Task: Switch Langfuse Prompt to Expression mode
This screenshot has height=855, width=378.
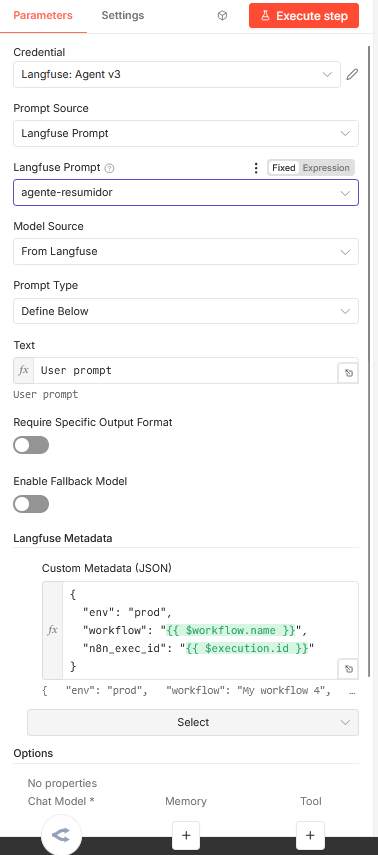Action: [x=326, y=168]
